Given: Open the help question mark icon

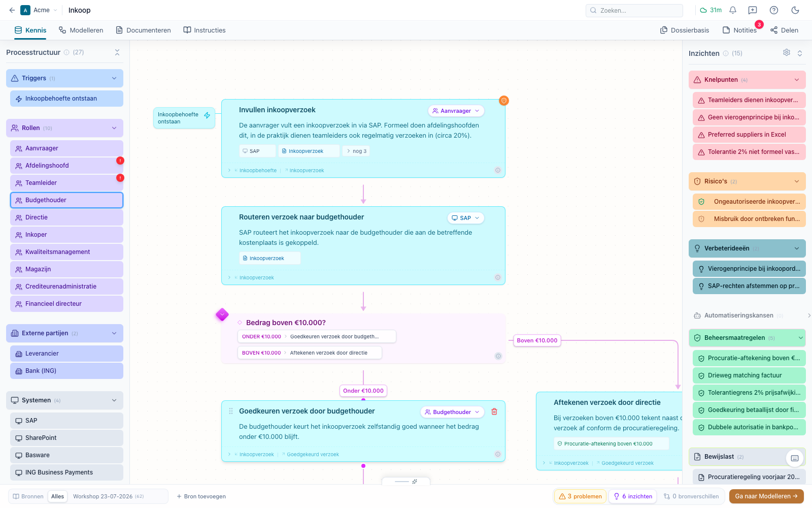Looking at the screenshot, I should pos(774,10).
